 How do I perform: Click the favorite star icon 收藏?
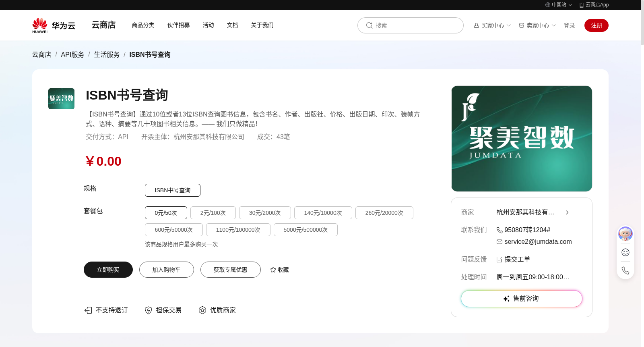pyautogui.click(x=273, y=270)
